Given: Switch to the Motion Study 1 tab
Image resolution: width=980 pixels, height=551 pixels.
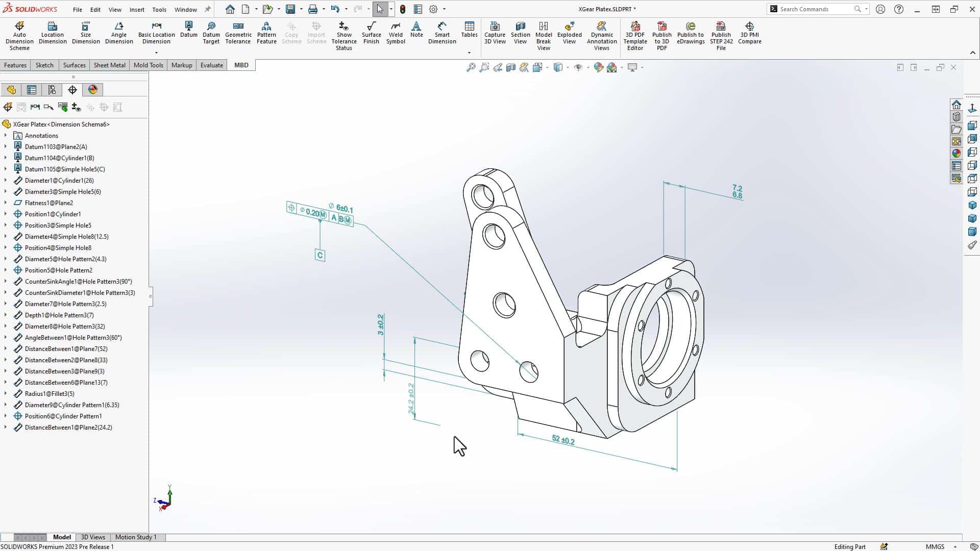Looking at the screenshot, I should tap(136, 537).
